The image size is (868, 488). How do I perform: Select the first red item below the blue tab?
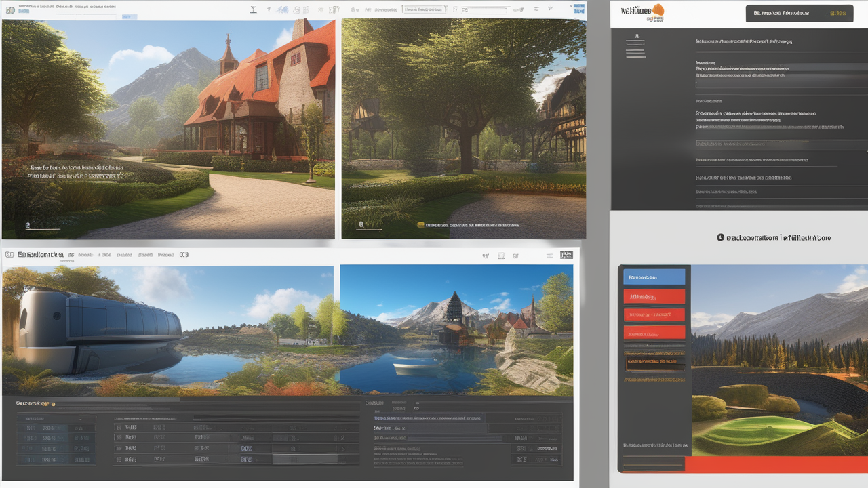coord(654,296)
